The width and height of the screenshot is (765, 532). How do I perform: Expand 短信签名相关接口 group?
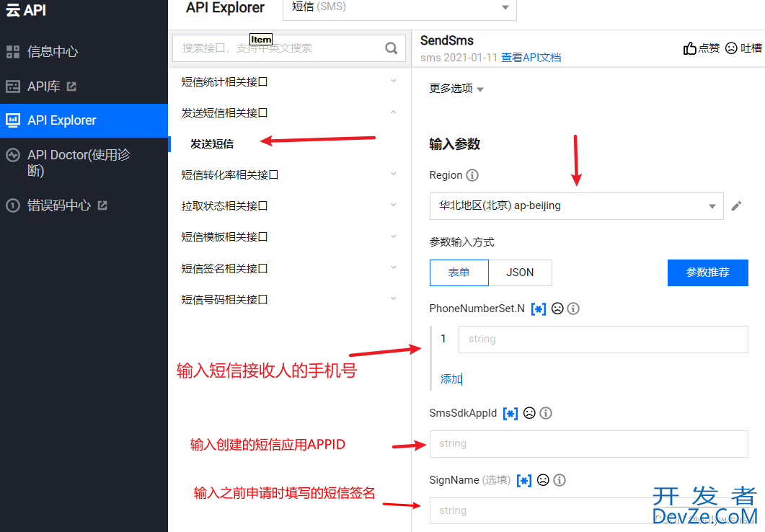pos(289,268)
